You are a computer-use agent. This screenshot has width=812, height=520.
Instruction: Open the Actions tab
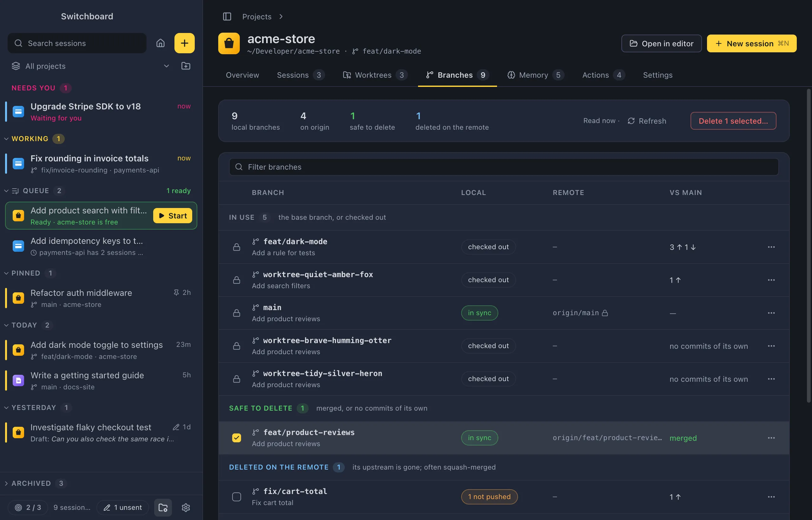(603, 75)
